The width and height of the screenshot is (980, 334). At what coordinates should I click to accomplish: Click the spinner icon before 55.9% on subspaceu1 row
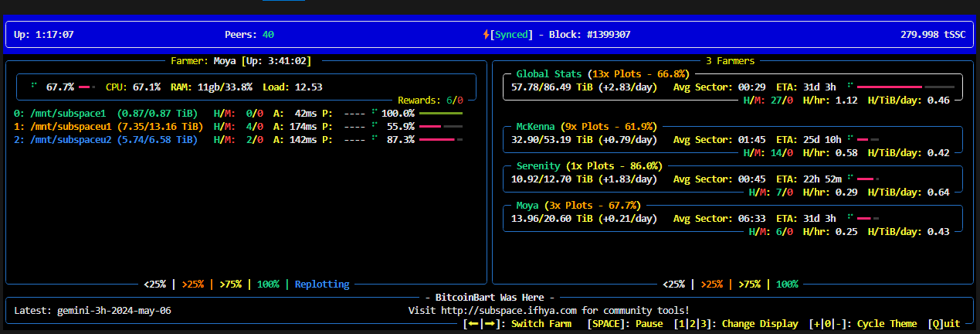[x=374, y=126]
